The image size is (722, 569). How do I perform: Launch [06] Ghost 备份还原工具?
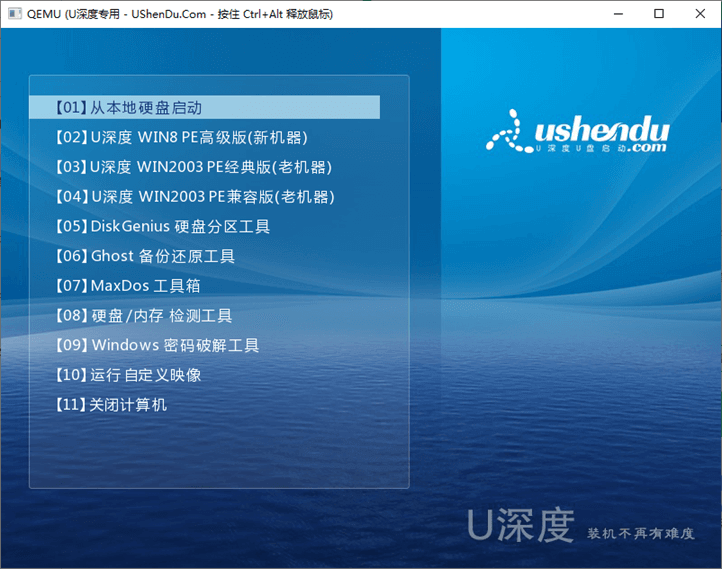point(145,256)
